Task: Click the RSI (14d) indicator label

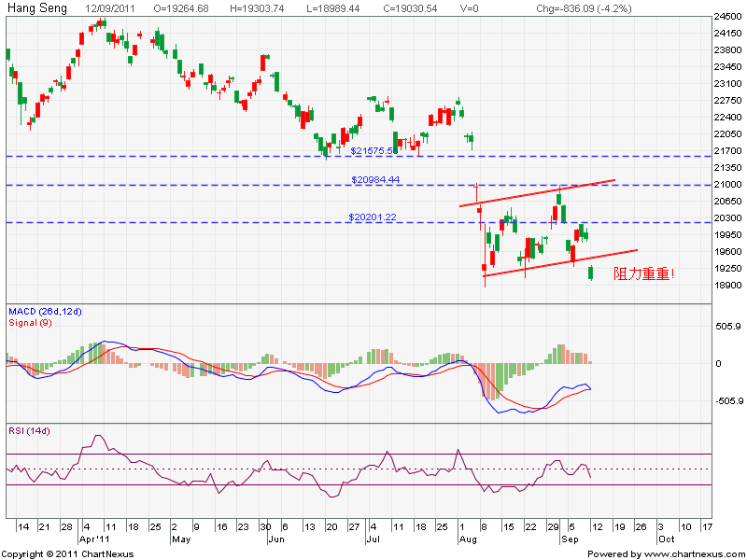Action: point(29,430)
